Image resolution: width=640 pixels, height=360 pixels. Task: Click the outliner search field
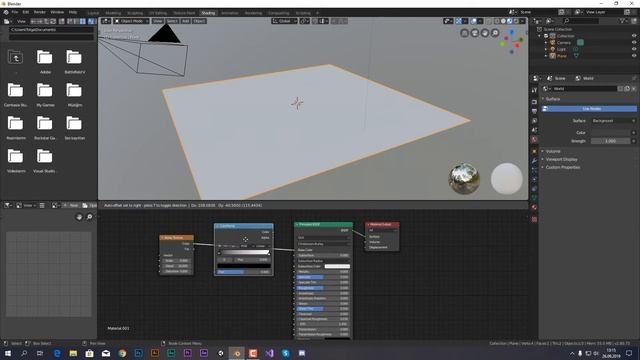[582, 21]
